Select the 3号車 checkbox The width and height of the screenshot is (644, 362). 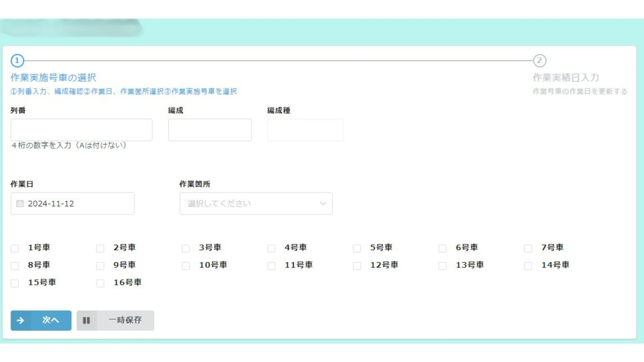185,248
